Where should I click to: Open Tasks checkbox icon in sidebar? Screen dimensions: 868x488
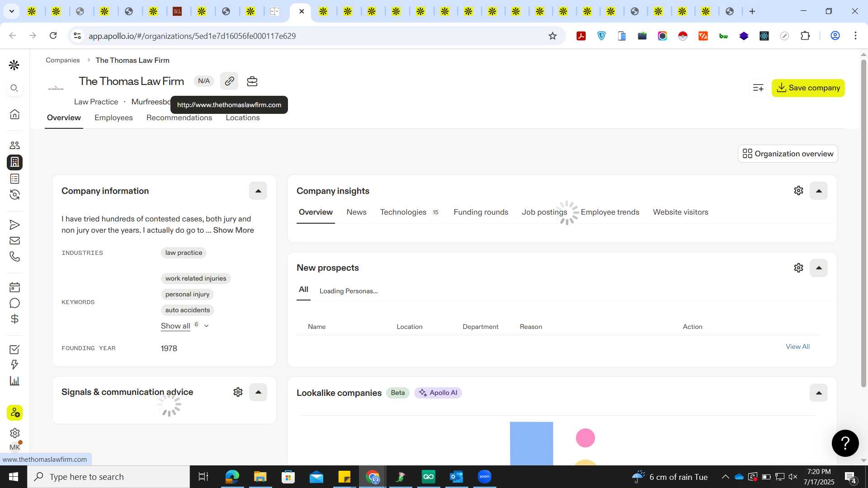click(14, 349)
